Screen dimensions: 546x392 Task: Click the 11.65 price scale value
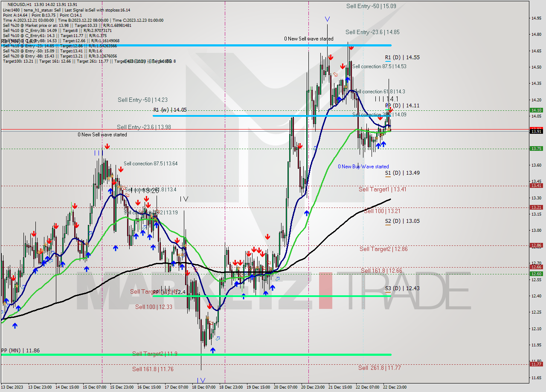coord(536,378)
